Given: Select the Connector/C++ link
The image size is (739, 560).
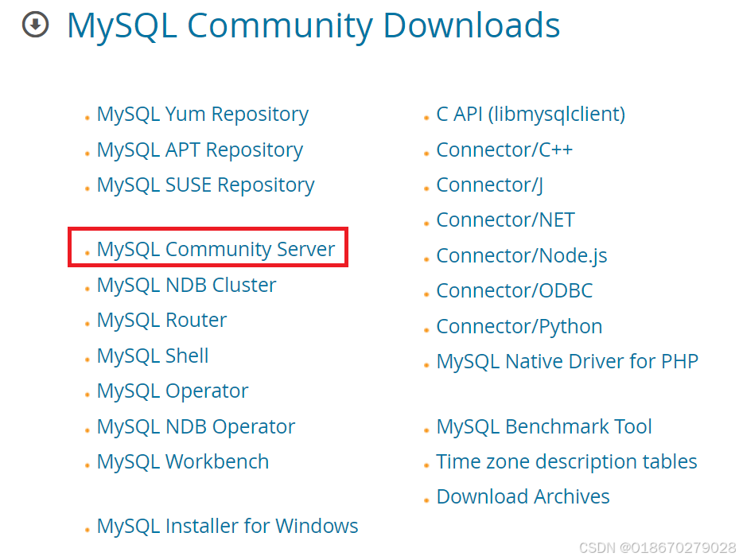Looking at the screenshot, I should click(x=504, y=150).
